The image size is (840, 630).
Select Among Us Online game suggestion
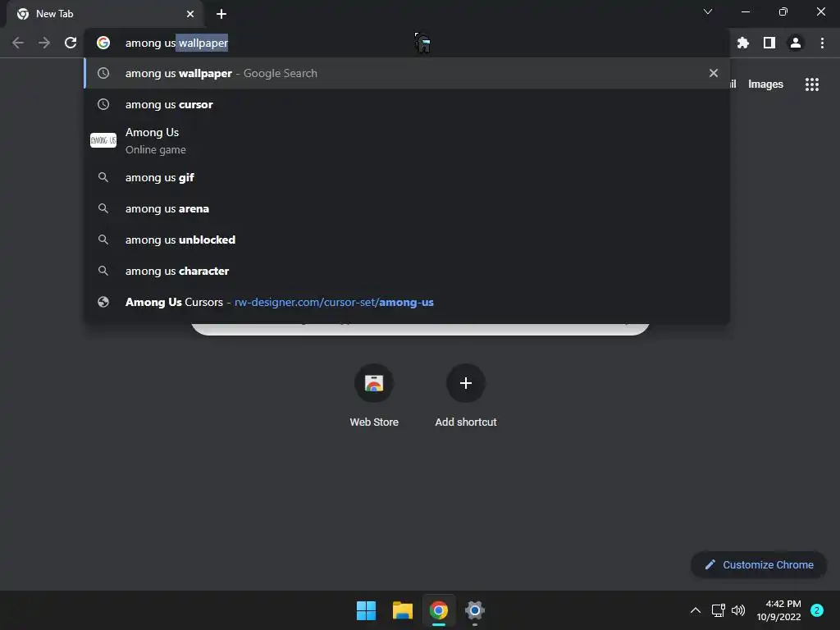[x=407, y=140]
